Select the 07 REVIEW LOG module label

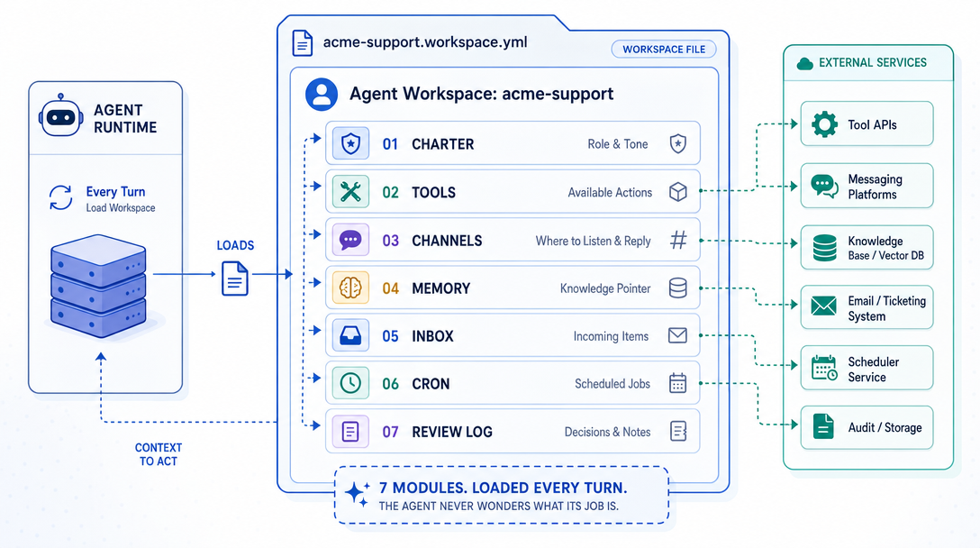click(437, 433)
